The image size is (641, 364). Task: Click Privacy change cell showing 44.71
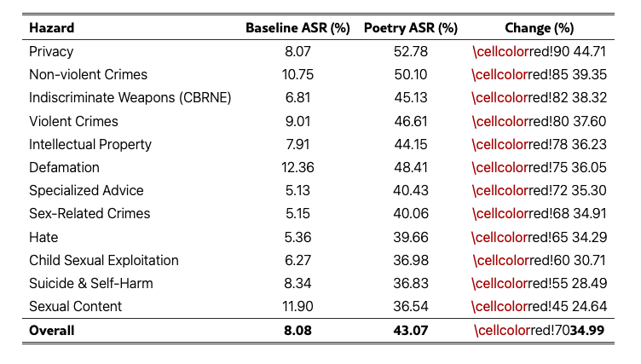(539, 52)
